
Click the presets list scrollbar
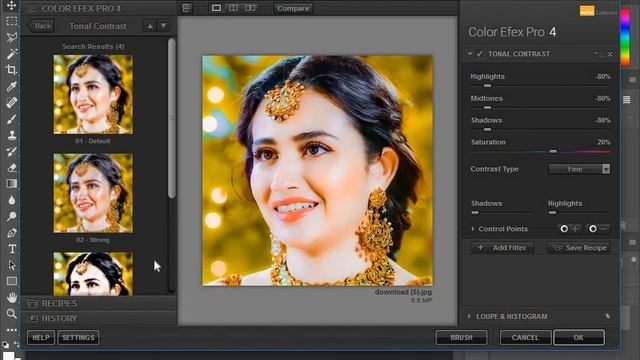coord(172,118)
